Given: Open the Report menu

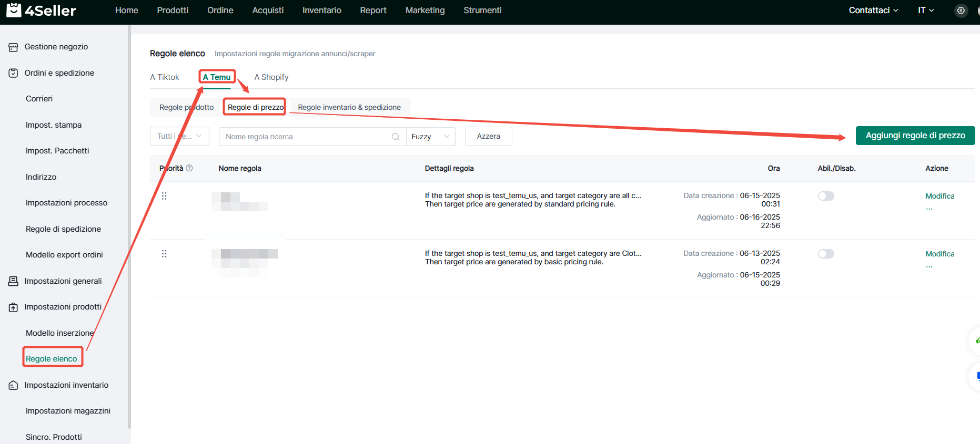Looking at the screenshot, I should [x=373, y=10].
